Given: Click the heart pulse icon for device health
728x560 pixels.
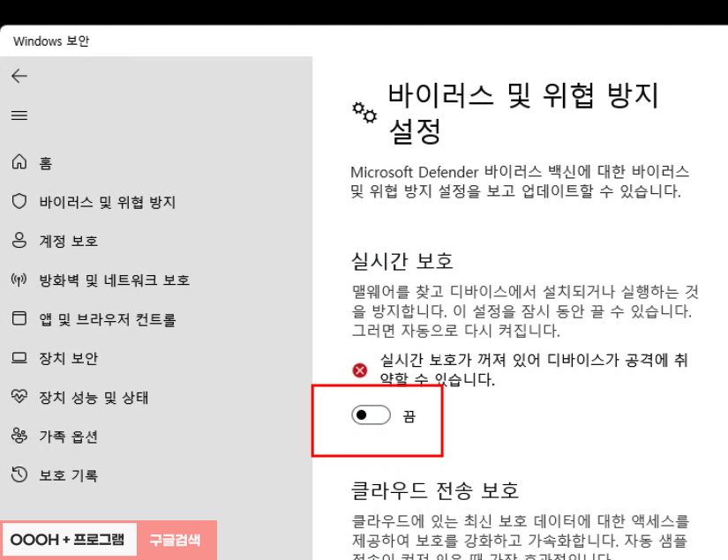Looking at the screenshot, I should coord(19,396).
